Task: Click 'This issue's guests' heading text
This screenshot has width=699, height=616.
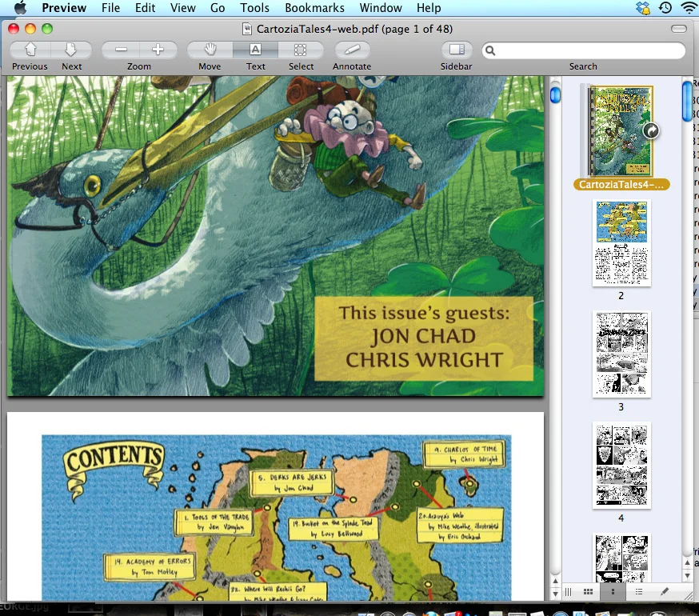Action: click(x=424, y=313)
